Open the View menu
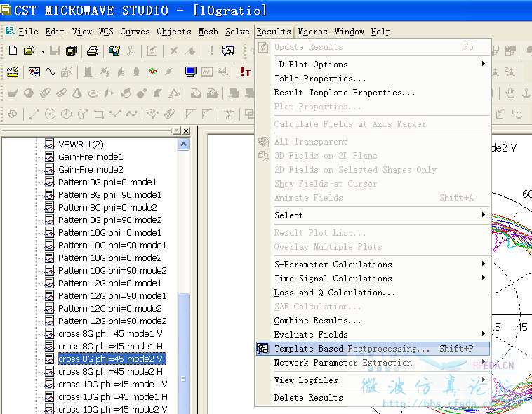 coord(82,32)
